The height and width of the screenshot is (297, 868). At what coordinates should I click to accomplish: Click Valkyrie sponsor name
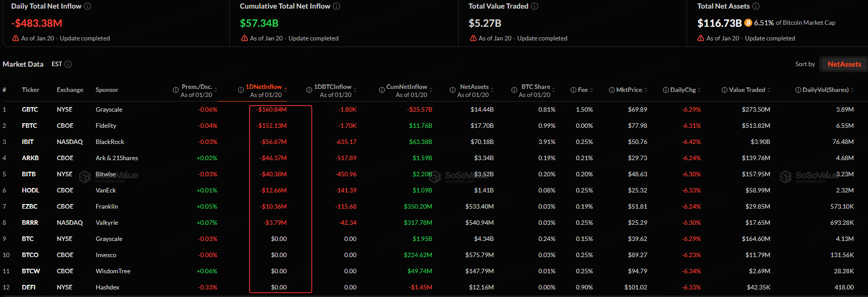107,223
